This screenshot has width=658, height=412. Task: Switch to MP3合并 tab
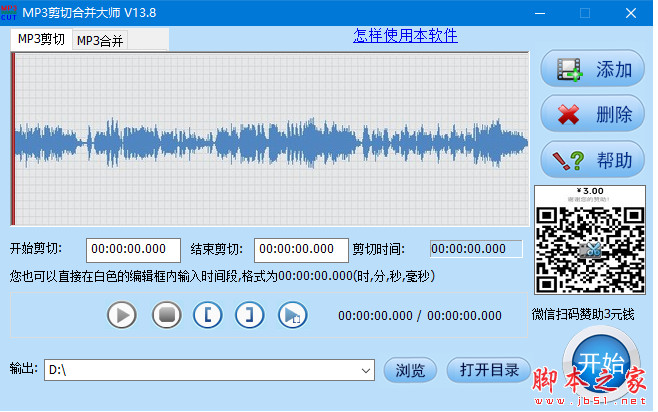[100, 41]
